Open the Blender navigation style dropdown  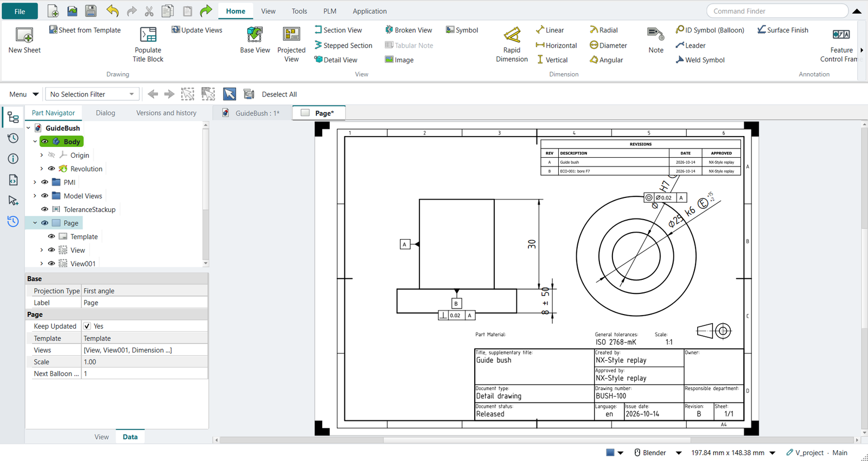pyautogui.click(x=679, y=453)
